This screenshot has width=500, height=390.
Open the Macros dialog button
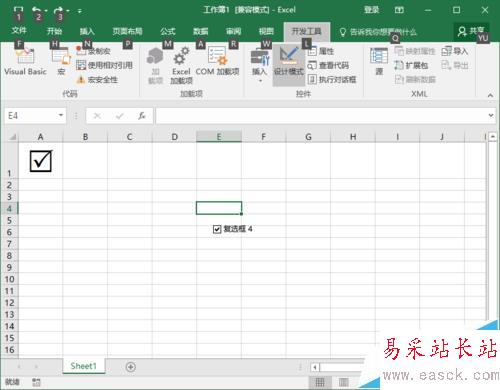click(x=61, y=62)
